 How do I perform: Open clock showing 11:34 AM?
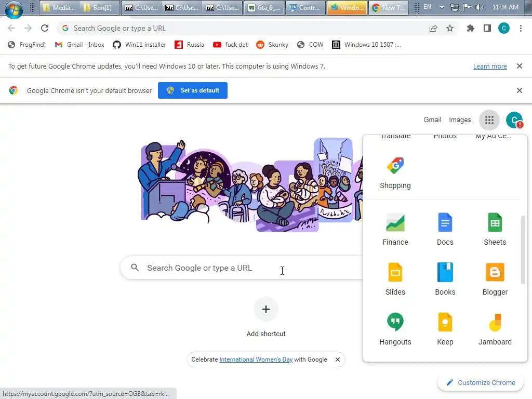pyautogui.click(x=505, y=7)
